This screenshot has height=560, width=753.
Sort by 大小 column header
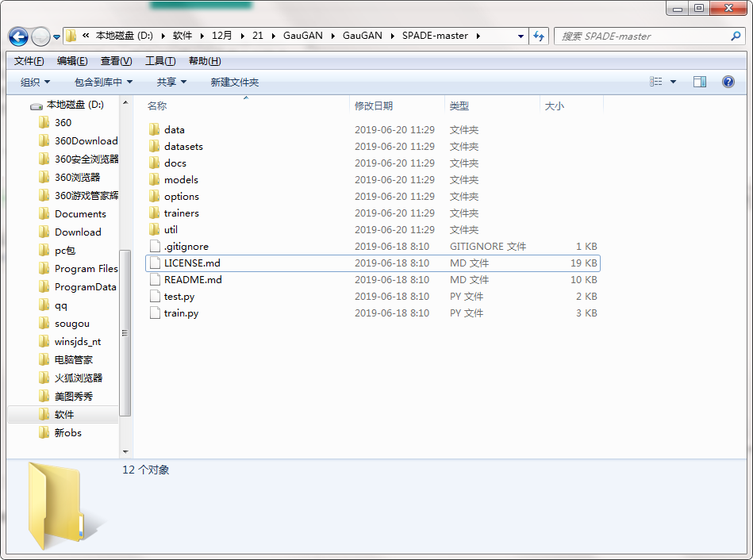point(554,106)
